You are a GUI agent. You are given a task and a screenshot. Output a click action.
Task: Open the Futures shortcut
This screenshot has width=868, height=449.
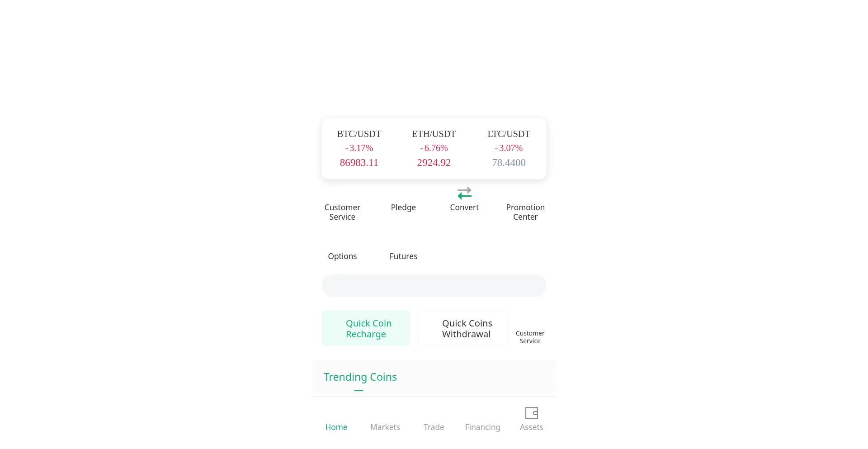[403, 256]
